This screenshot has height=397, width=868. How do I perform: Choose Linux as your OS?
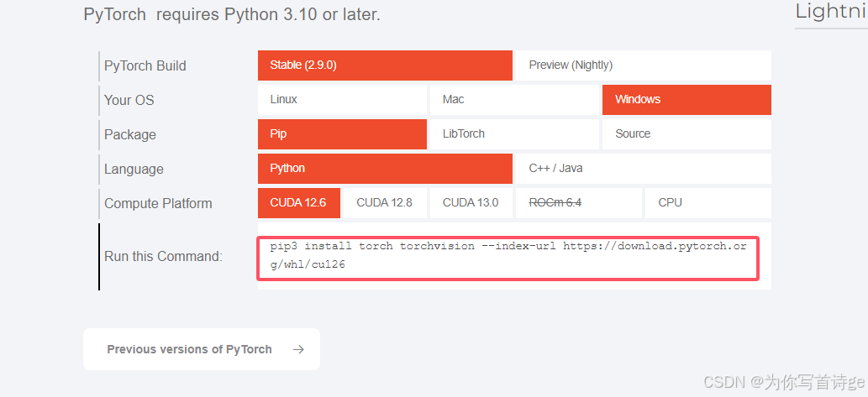[342, 100]
